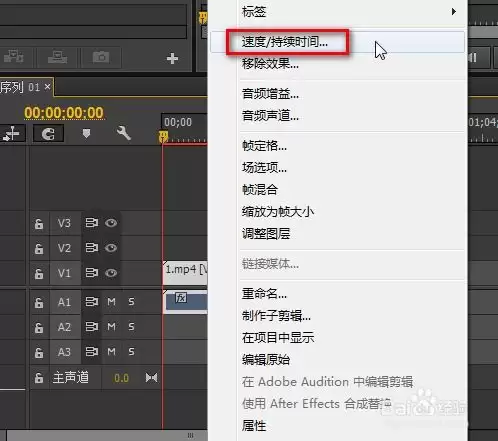The image size is (498, 441).
Task: Open timeline display settings wrench icon
Action: coord(123,133)
